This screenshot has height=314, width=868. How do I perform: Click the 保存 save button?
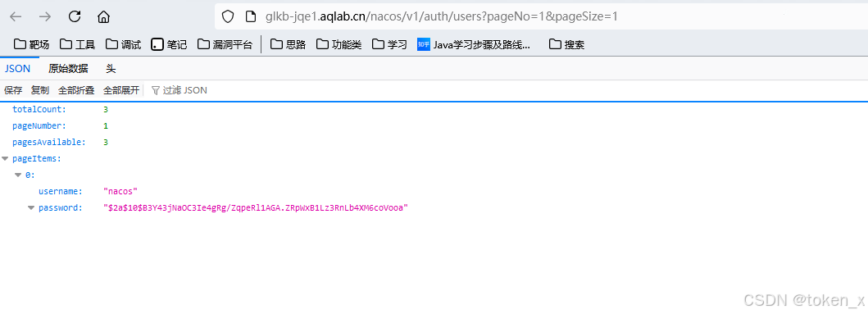click(x=13, y=90)
